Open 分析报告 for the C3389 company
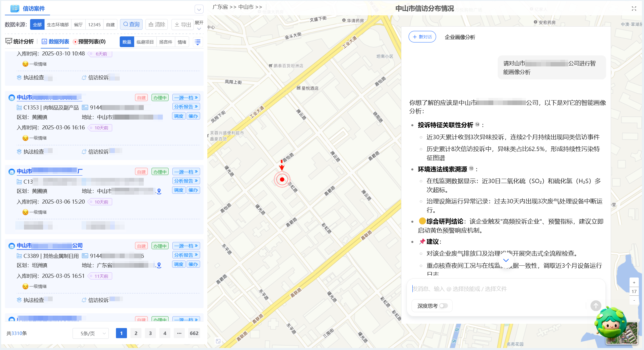The width and height of the screenshot is (644, 350). 186,255
